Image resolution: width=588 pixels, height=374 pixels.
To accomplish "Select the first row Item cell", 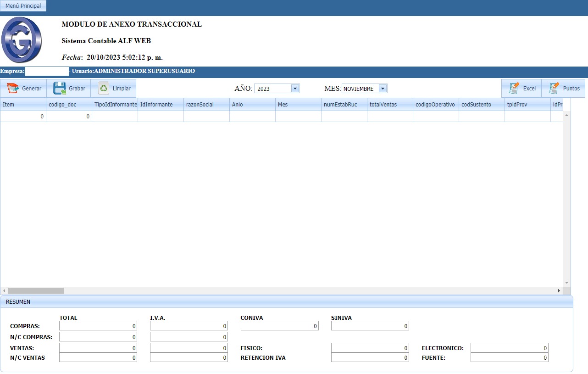I will point(23,117).
